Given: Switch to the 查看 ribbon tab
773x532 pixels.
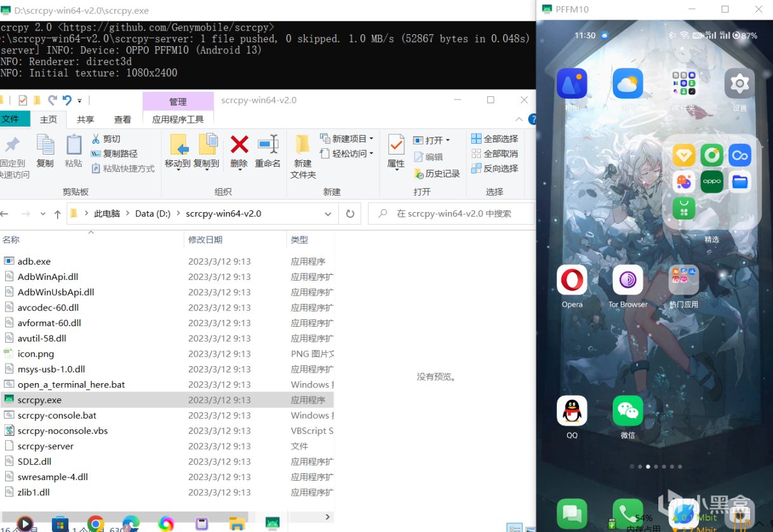Looking at the screenshot, I should tap(122, 119).
